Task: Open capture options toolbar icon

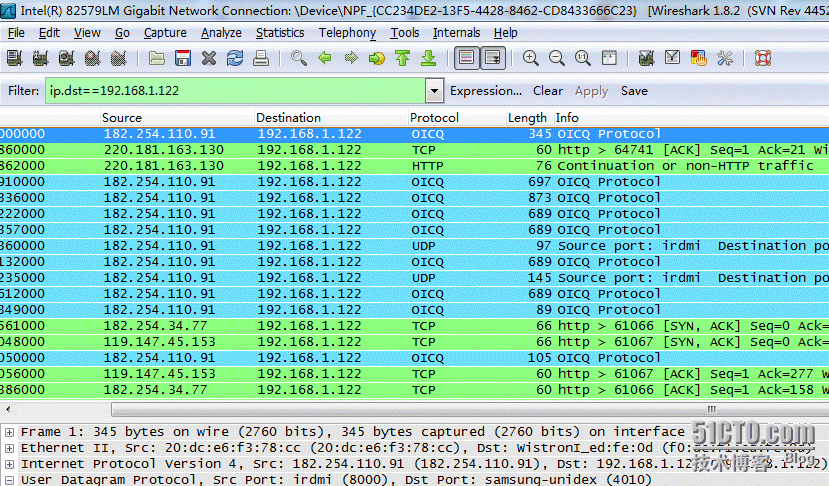Action: pos(40,58)
